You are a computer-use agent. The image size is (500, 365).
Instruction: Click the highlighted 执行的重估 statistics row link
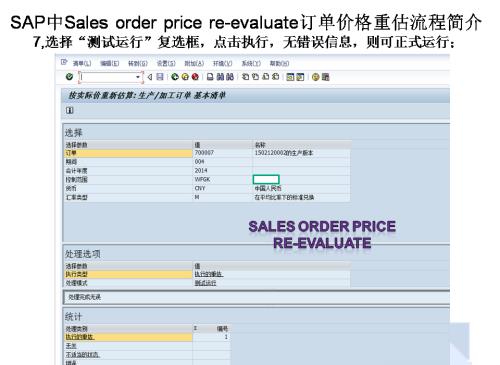point(80,337)
